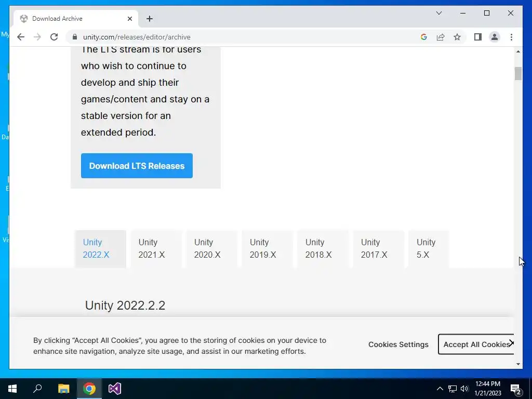This screenshot has height=399, width=532.
Task: Switch to the Unity 2018.X tab
Action: [x=323, y=249]
